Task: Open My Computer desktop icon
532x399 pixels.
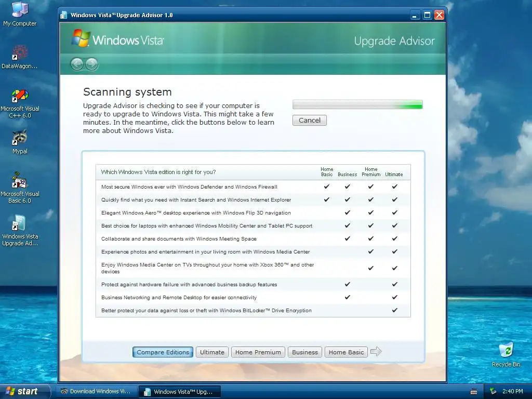Action: (20, 14)
